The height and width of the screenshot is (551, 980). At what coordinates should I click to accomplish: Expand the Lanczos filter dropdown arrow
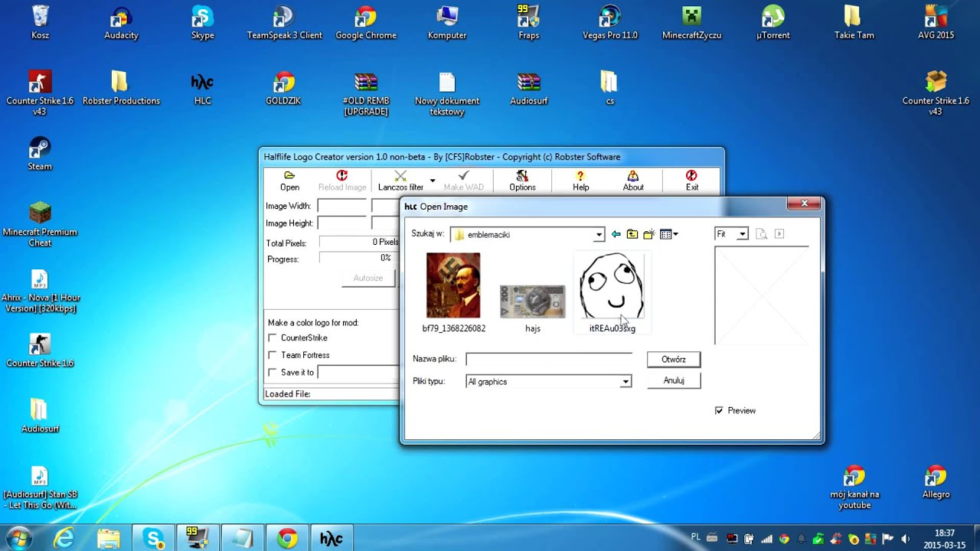(x=433, y=181)
